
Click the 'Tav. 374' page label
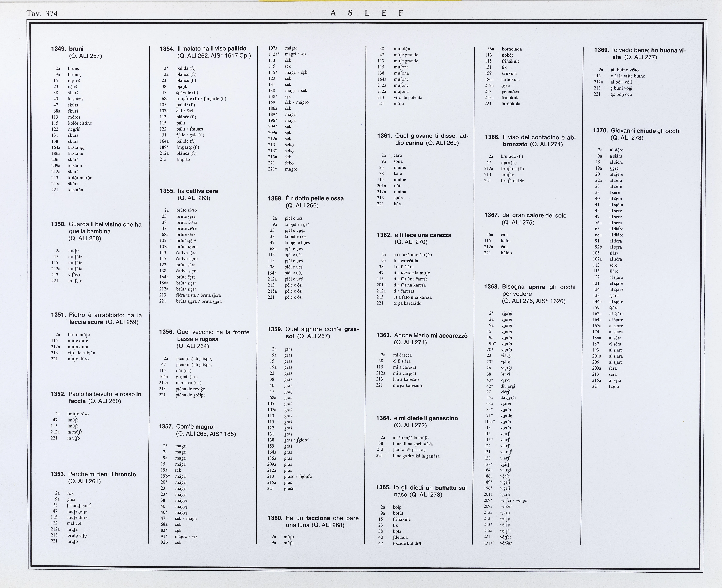click(42, 14)
